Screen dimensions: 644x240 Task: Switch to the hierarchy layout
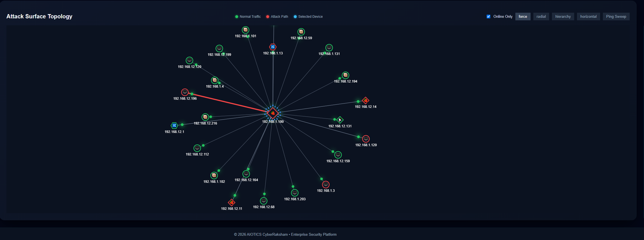[x=563, y=17]
